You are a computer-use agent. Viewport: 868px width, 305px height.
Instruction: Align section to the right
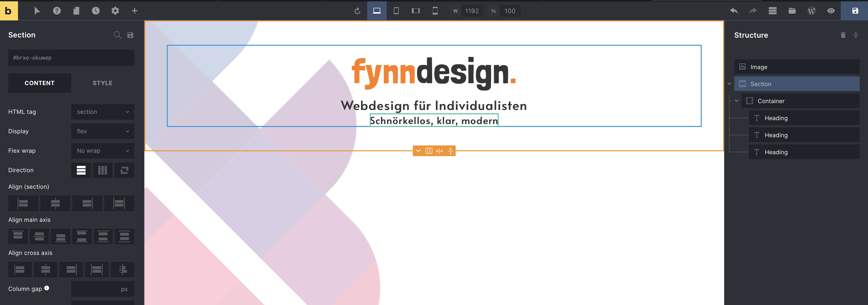tap(87, 203)
